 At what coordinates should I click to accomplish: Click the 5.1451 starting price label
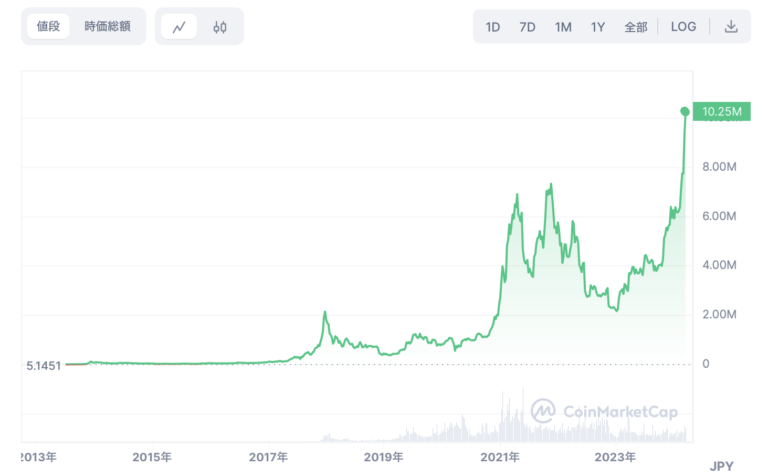(x=44, y=366)
